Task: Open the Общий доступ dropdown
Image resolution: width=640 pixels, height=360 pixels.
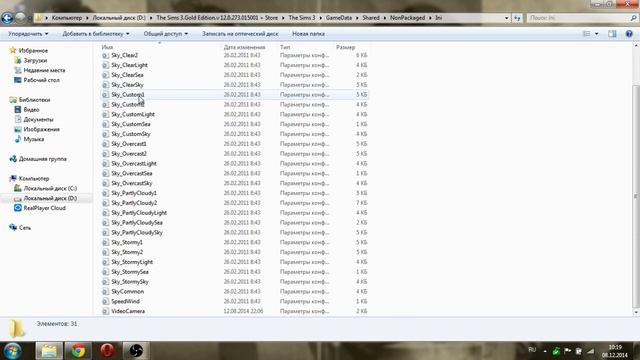Action: pyautogui.click(x=166, y=34)
